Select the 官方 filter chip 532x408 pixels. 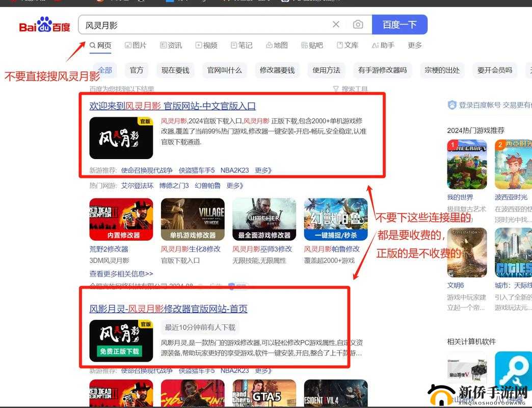pos(136,70)
